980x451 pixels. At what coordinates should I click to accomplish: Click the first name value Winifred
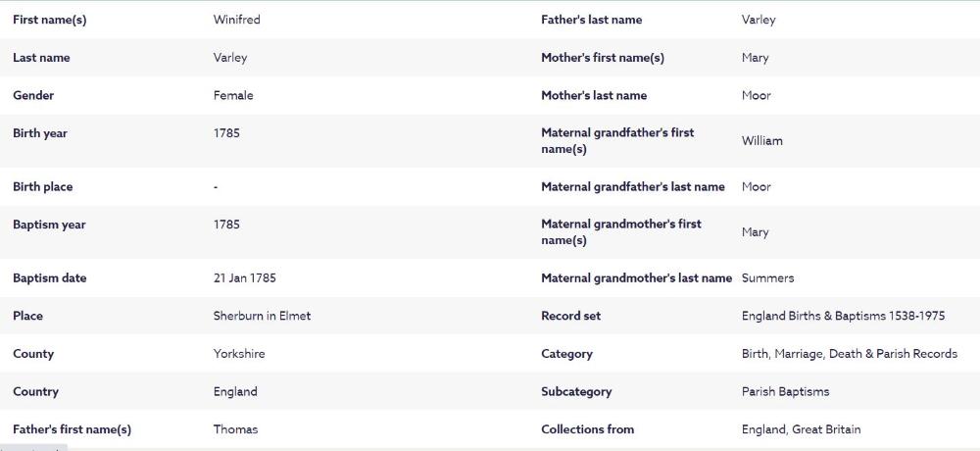point(236,20)
